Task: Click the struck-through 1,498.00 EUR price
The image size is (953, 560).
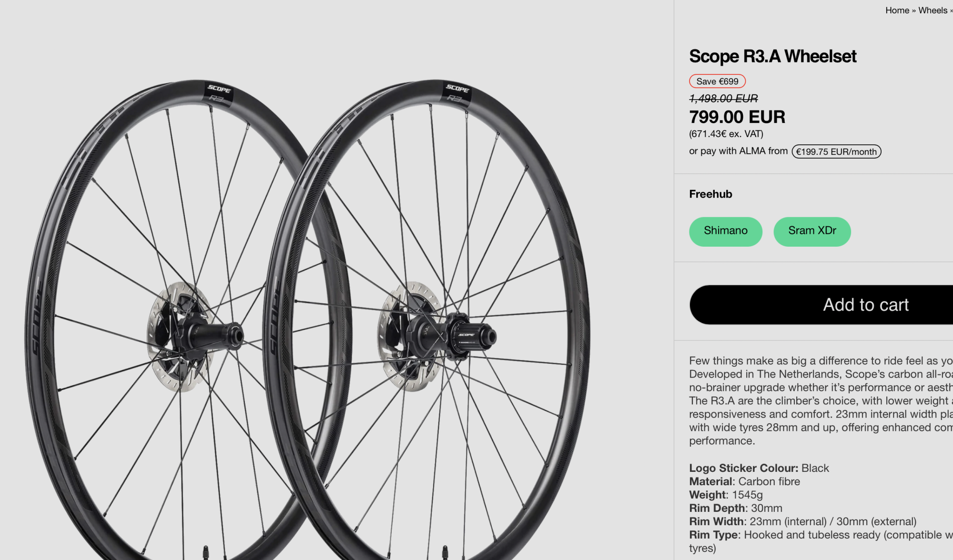Action: click(x=723, y=99)
